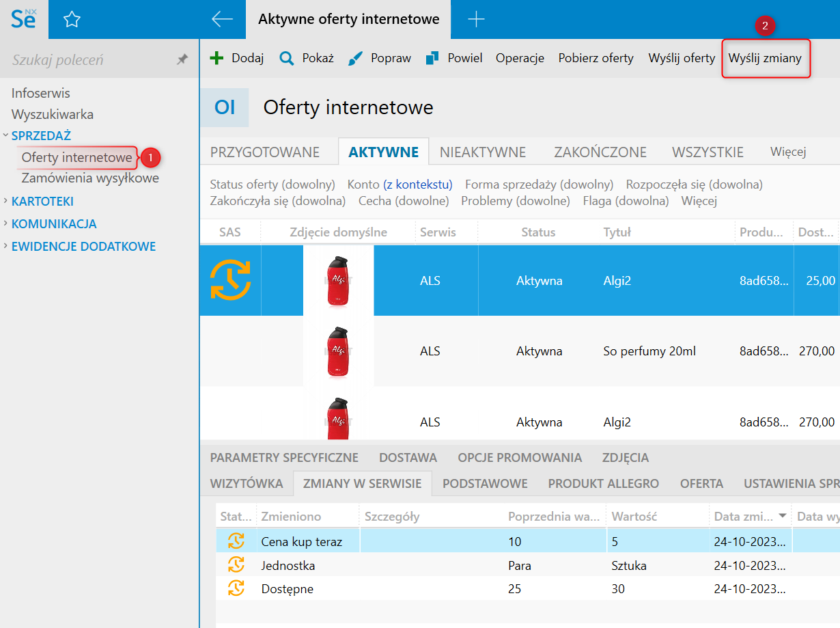Open the Konto (z kontekstu) filter
Image resolution: width=840 pixels, height=628 pixels.
click(400, 185)
